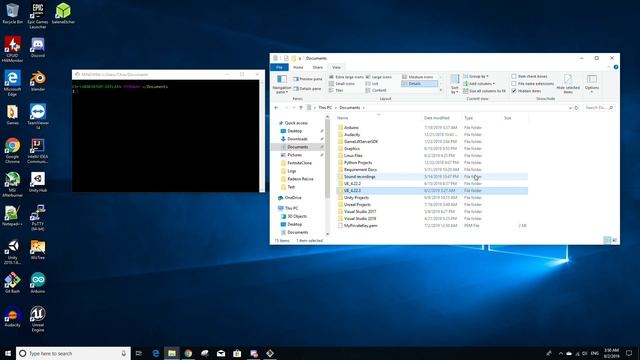Select the View ribbon tab
The height and width of the screenshot is (360, 640).
coord(336,67)
